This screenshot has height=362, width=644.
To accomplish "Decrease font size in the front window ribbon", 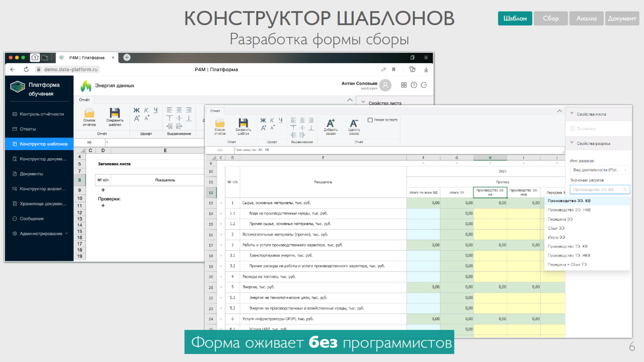I will 272,127.
